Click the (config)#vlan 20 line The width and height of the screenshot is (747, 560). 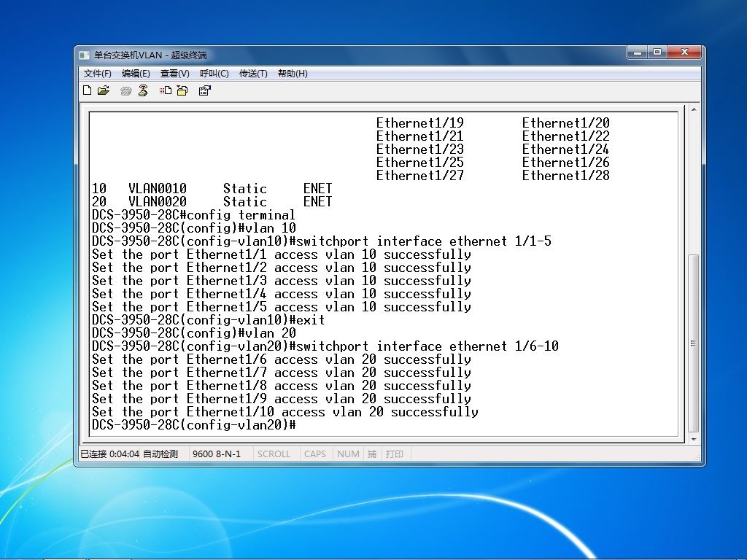coord(194,333)
